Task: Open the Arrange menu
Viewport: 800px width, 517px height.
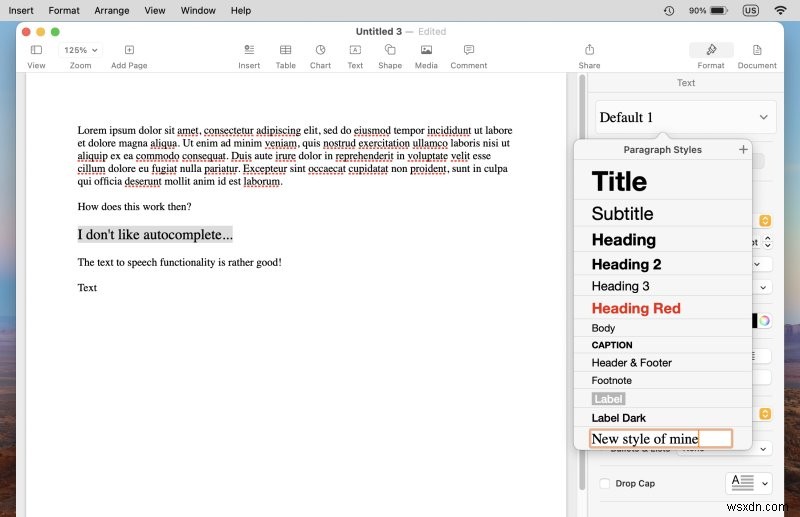Action: 112,10
